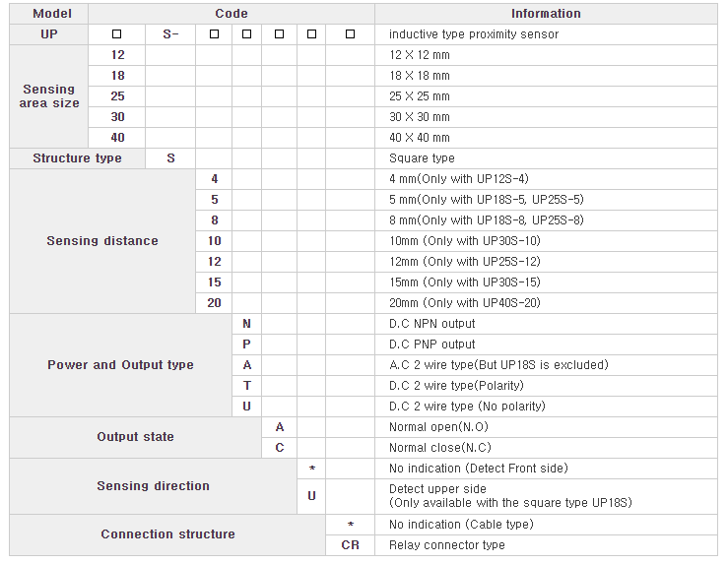Click the 10mm (Only with UP30S-10) text
Viewport: 728px width, 564px height.
[465, 241]
